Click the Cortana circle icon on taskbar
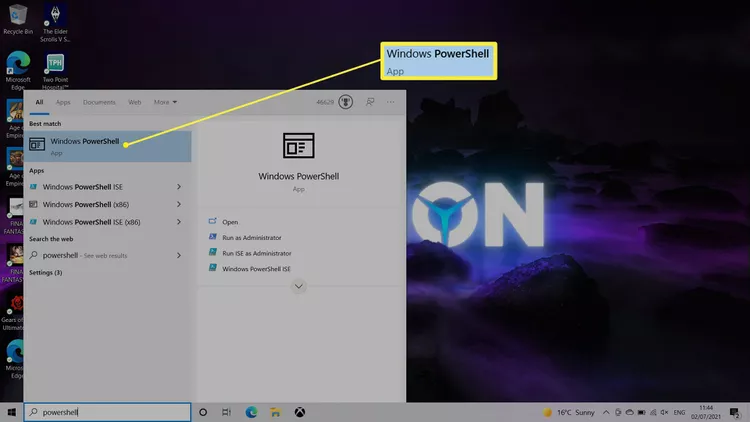The image size is (750, 422). (203, 412)
